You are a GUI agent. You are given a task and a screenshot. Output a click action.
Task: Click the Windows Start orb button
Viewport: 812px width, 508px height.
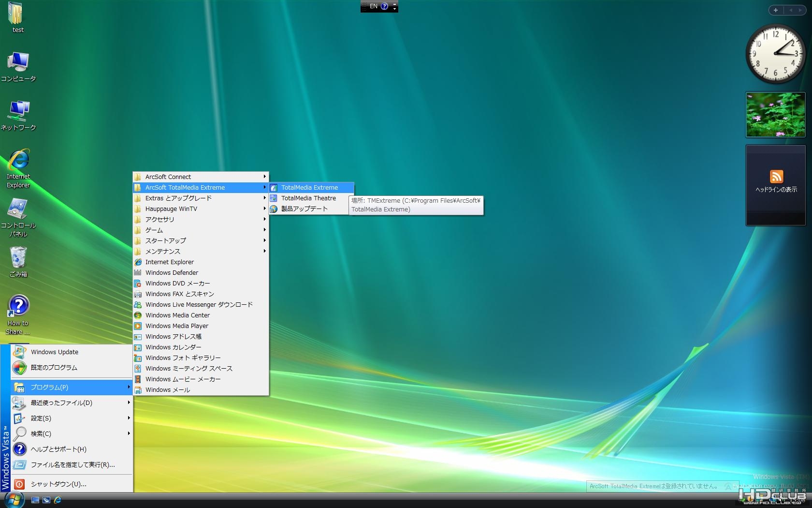click(14, 500)
